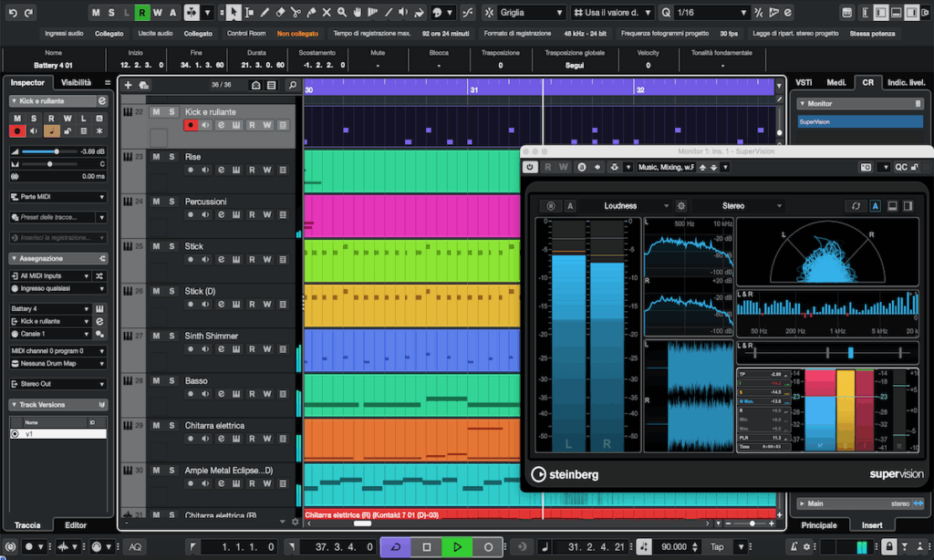The height and width of the screenshot is (560, 934).
Task: Switch to the VSTi tab
Action: coord(804,83)
